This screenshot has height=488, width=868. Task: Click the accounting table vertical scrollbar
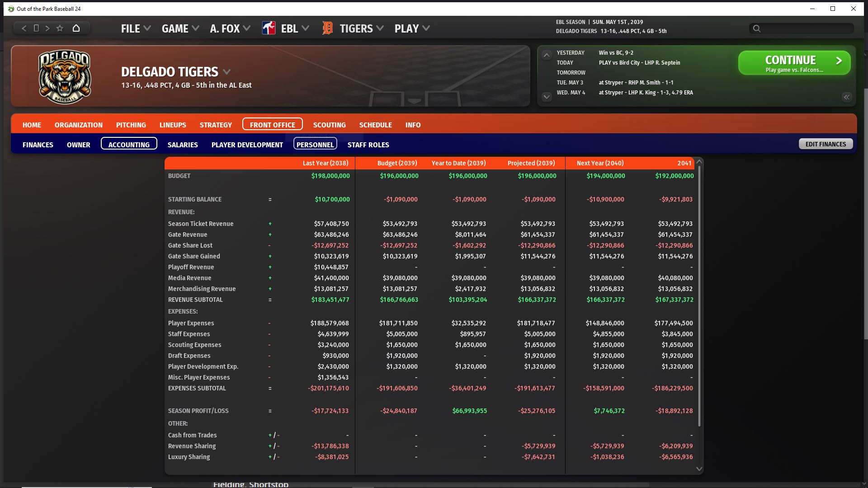coord(699,296)
